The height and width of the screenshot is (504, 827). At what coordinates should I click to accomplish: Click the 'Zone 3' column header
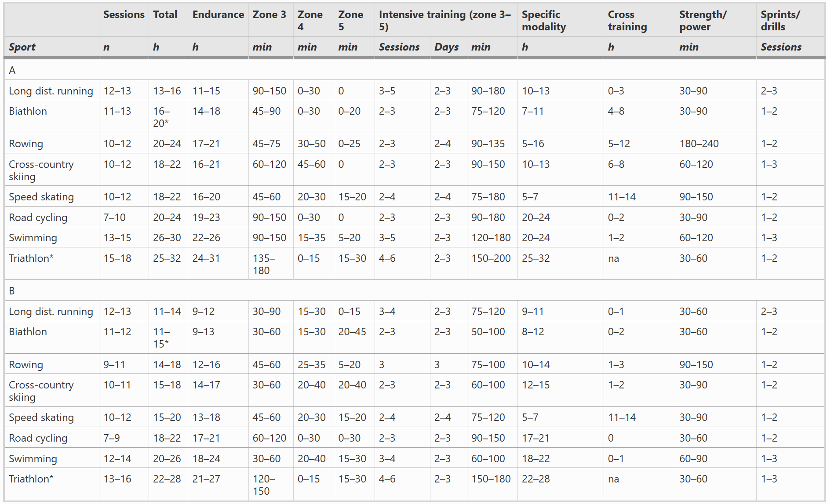pyautogui.click(x=269, y=15)
